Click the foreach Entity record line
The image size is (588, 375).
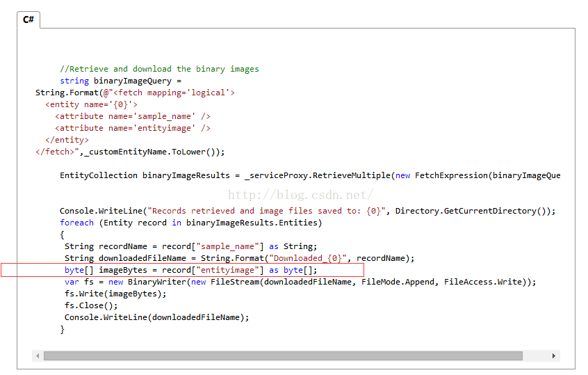pyautogui.click(x=191, y=223)
